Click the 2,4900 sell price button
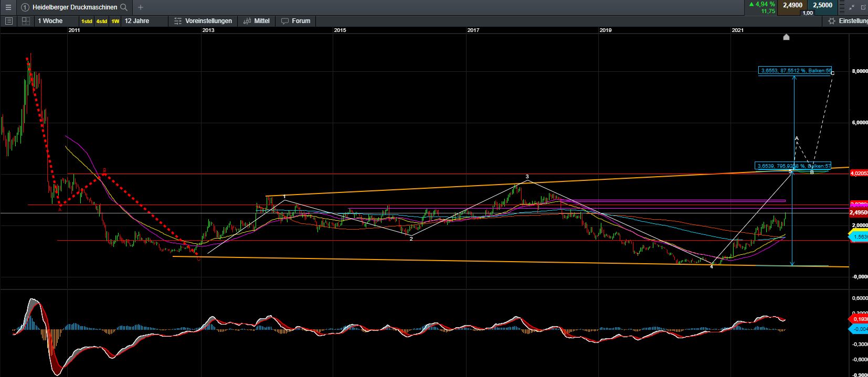This screenshot has width=868, height=377. [792, 5]
